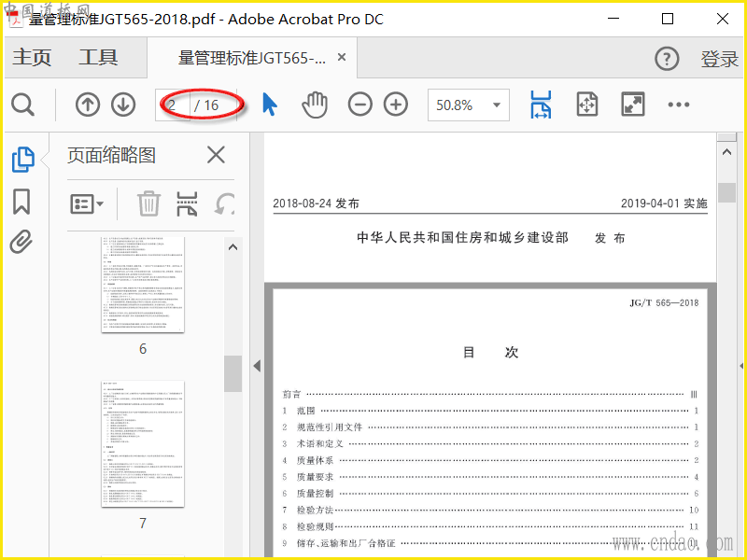Click 登录 sign-in link
Image resolution: width=747 pixels, height=560 pixels.
(719, 59)
